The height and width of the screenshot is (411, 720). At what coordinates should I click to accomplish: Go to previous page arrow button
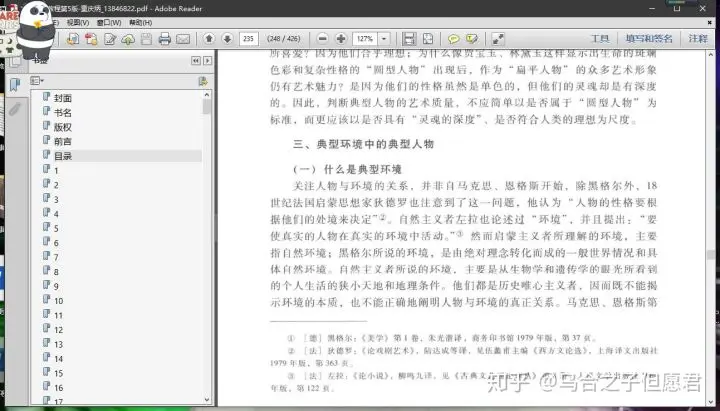(209, 39)
